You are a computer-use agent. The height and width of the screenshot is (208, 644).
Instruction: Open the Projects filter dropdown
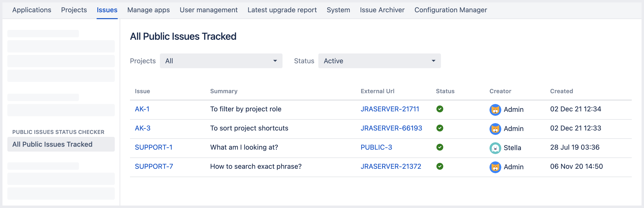click(x=221, y=61)
